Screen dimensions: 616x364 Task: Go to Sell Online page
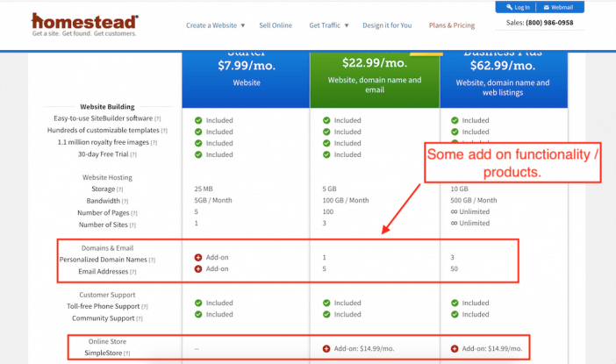pos(276,25)
